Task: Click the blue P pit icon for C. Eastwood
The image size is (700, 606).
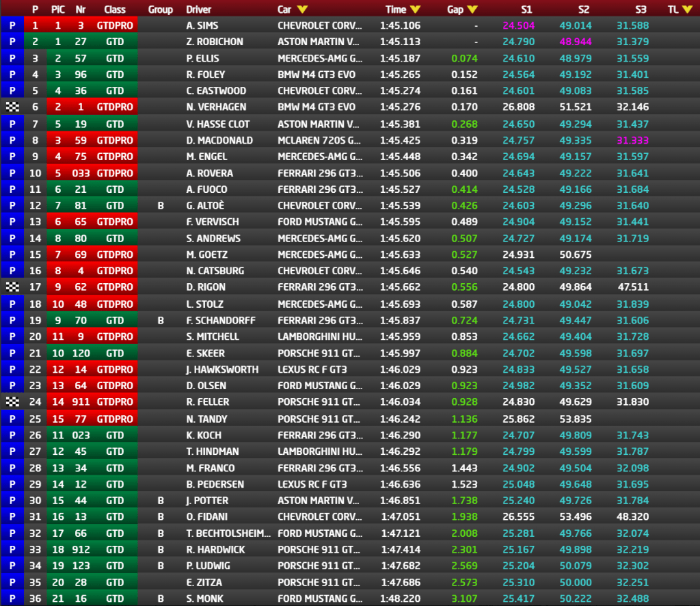Action: [12, 91]
